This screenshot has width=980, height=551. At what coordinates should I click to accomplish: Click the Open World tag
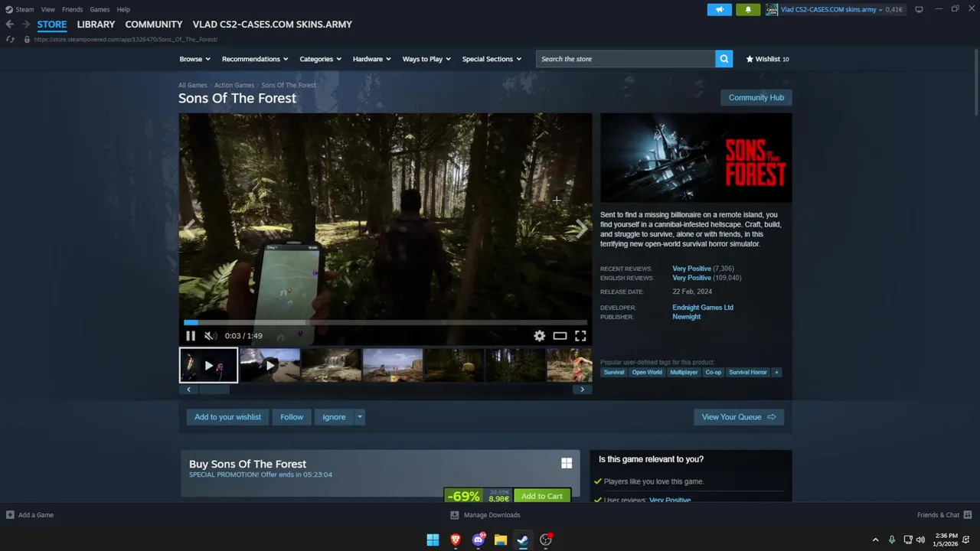[647, 373]
